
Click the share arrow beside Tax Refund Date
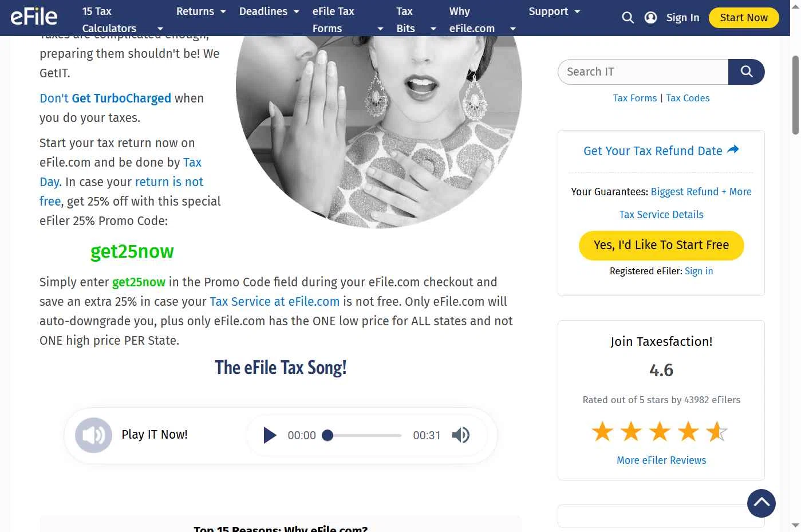click(x=733, y=150)
